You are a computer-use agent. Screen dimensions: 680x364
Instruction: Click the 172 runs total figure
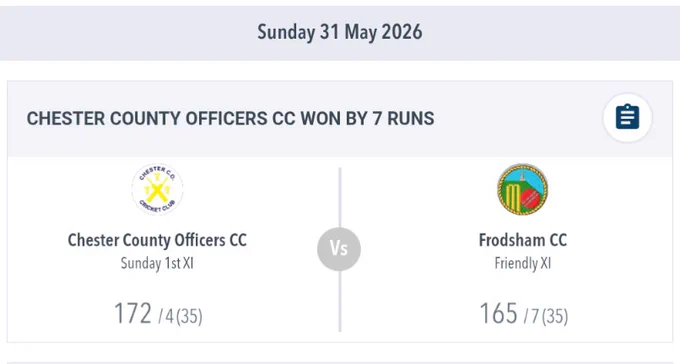coord(132,313)
